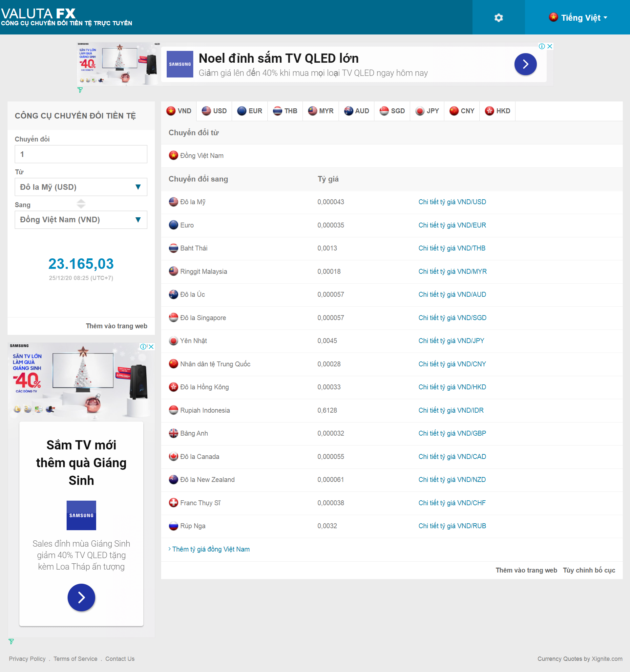The width and height of the screenshot is (630, 672).
Task: Select the JPY Japanese flag icon
Action: [x=419, y=111]
